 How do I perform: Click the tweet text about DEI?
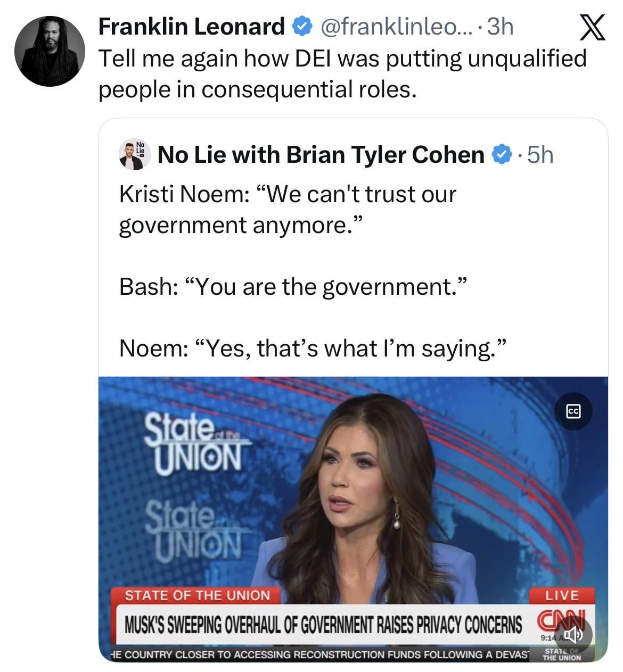342,74
